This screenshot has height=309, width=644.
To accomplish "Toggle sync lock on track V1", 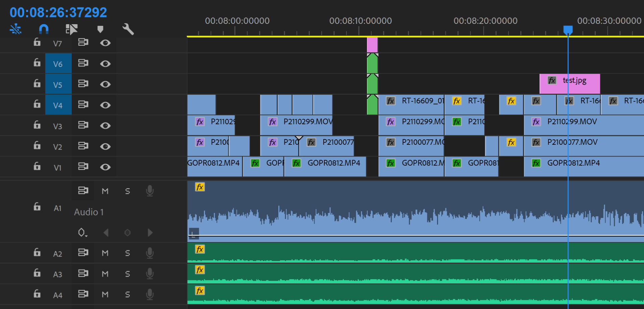I will [x=83, y=167].
